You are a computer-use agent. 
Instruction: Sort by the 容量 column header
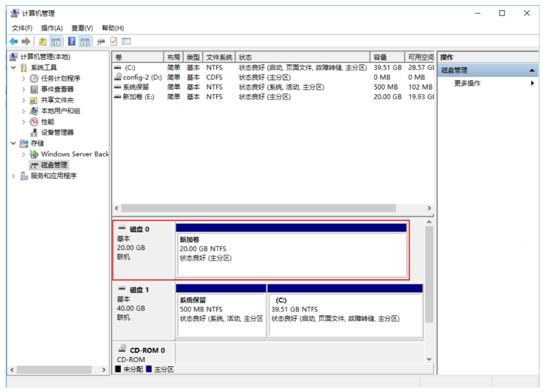[x=388, y=57]
